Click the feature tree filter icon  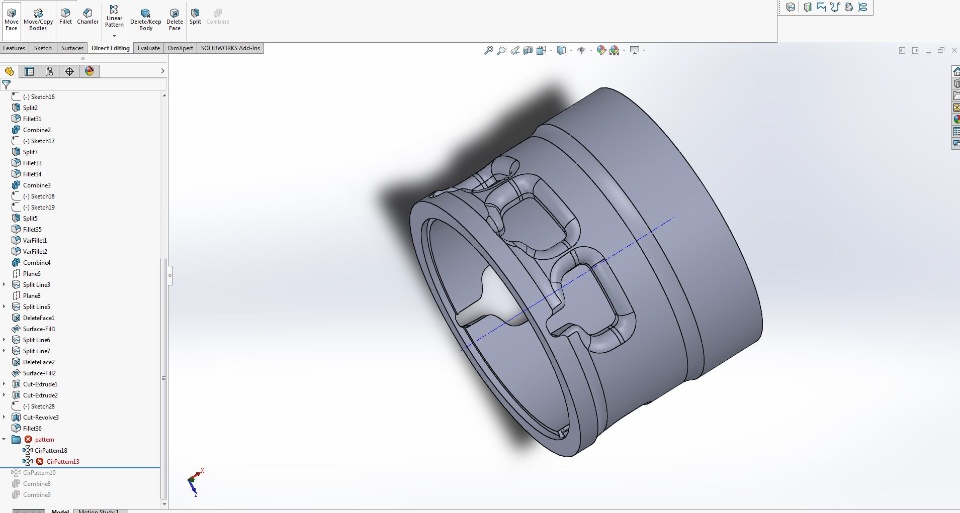[x=6, y=84]
